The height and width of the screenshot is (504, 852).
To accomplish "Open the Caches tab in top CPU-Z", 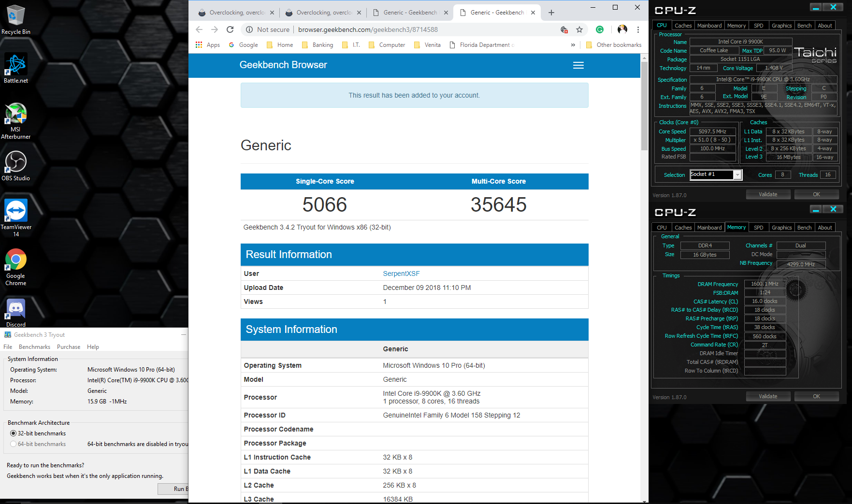I will pos(683,26).
